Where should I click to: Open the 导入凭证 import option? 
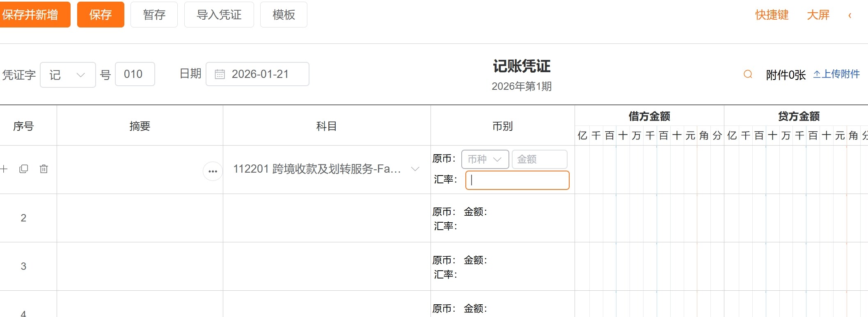click(x=219, y=15)
